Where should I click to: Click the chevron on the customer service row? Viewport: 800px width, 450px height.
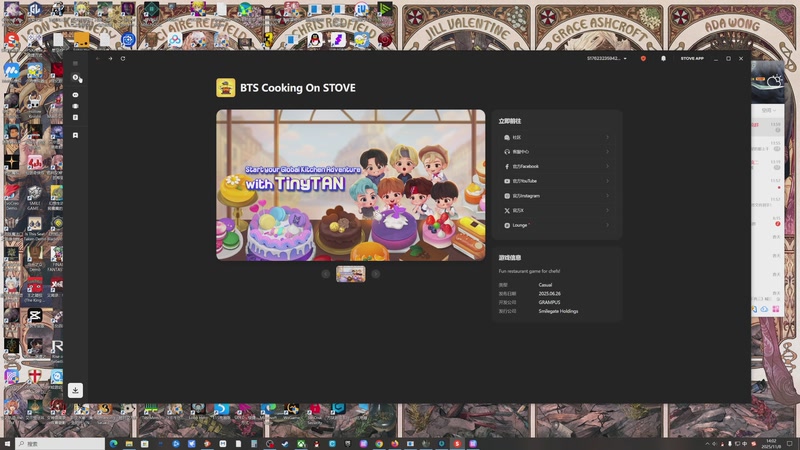[x=607, y=152]
